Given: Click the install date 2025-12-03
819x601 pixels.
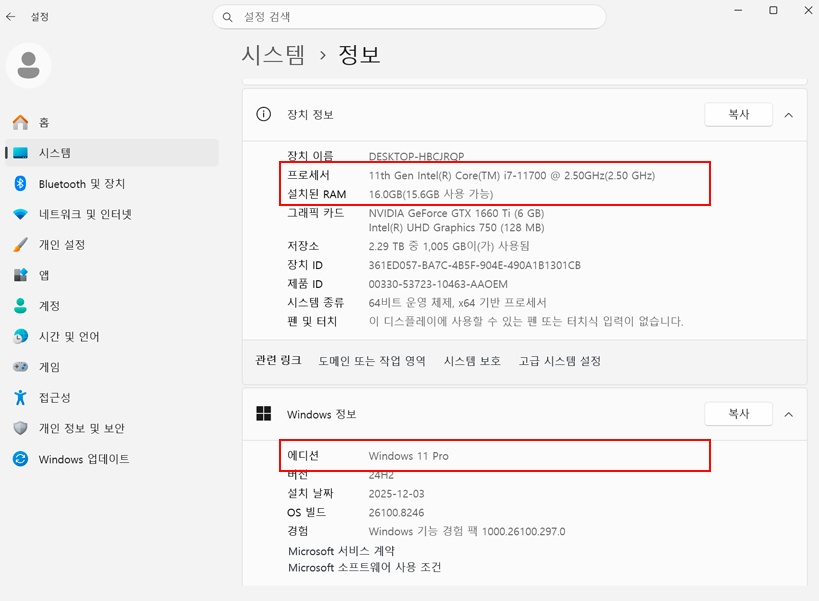Looking at the screenshot, I should (396, 493).
